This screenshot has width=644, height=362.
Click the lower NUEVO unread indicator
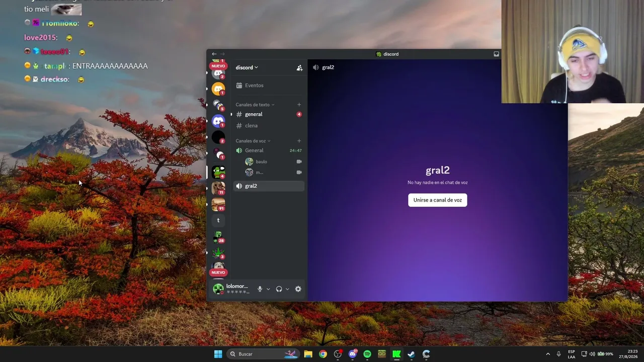coord(218,273)
